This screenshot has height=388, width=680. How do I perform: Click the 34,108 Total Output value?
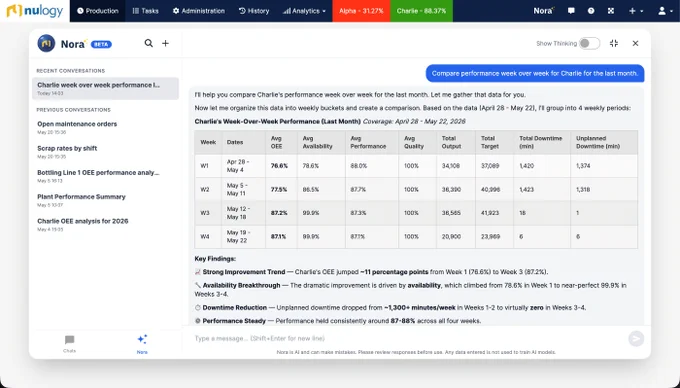(451, 166)
